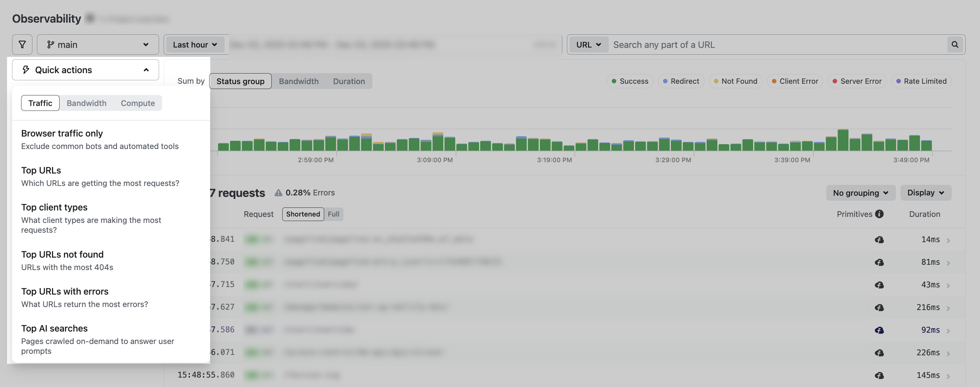Click the function icon on the 14ms row

click(880, 240)
